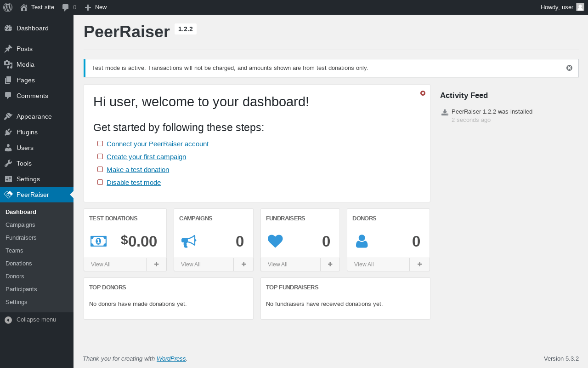The image size is (588, 368).
Task: Click the Dashboard gauge icon in sidebar
Action: pyautogui.click(x=8, y=28)
